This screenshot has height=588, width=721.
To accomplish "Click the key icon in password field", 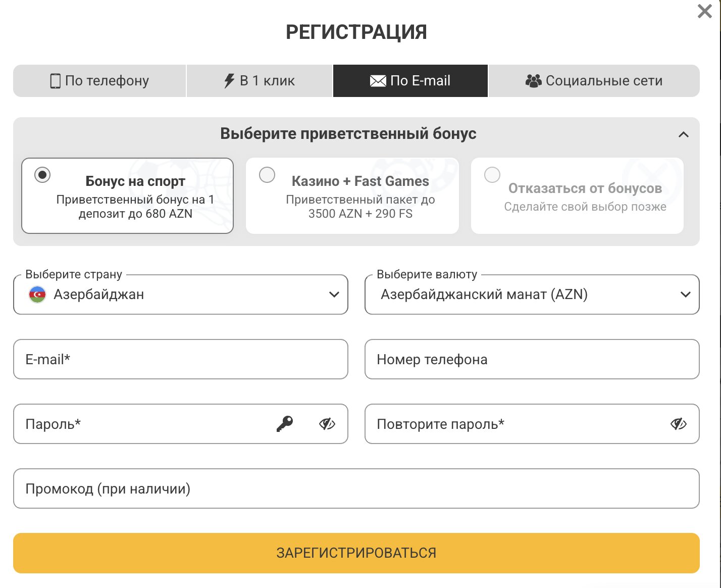I will [x=285, y=424].
